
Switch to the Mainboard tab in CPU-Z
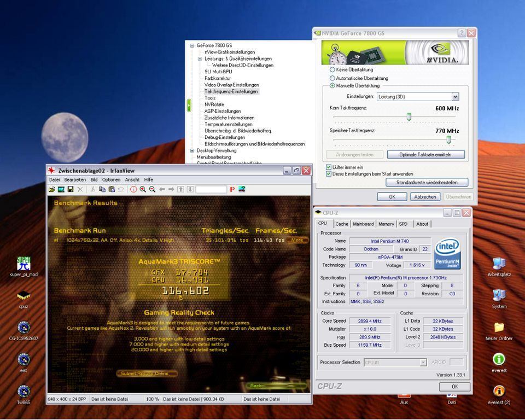(363, 224)
